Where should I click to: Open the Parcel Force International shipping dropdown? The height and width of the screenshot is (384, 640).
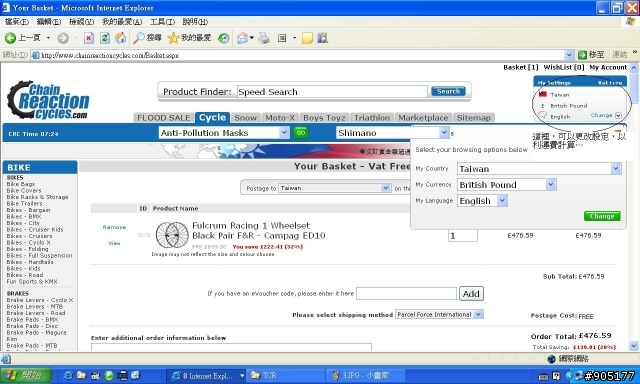[479, 314]
